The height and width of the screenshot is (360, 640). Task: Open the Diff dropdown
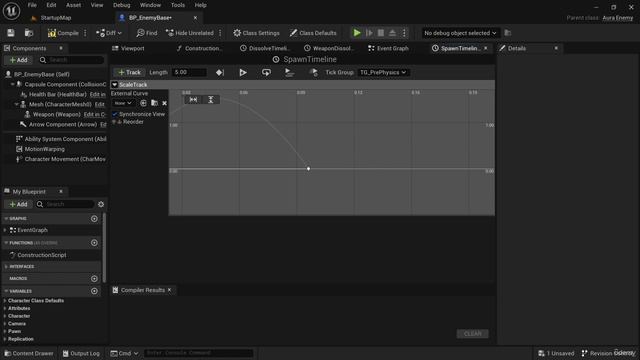point(109,33)
